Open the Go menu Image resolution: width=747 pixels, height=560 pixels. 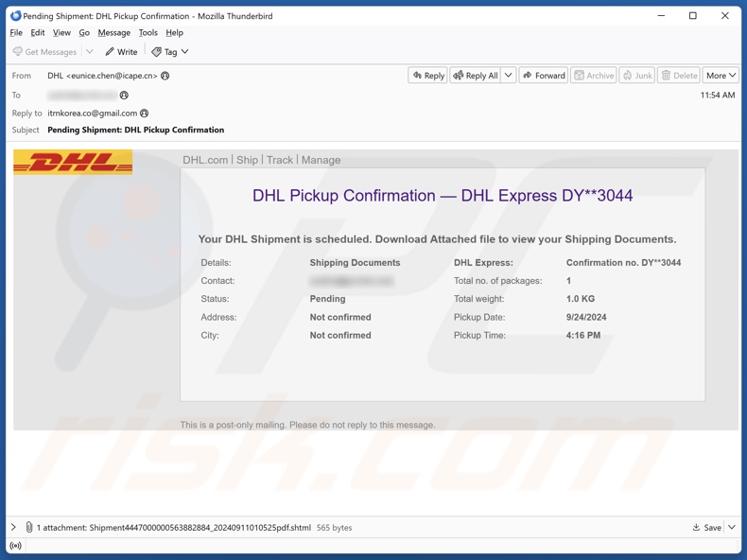point(84,32)
